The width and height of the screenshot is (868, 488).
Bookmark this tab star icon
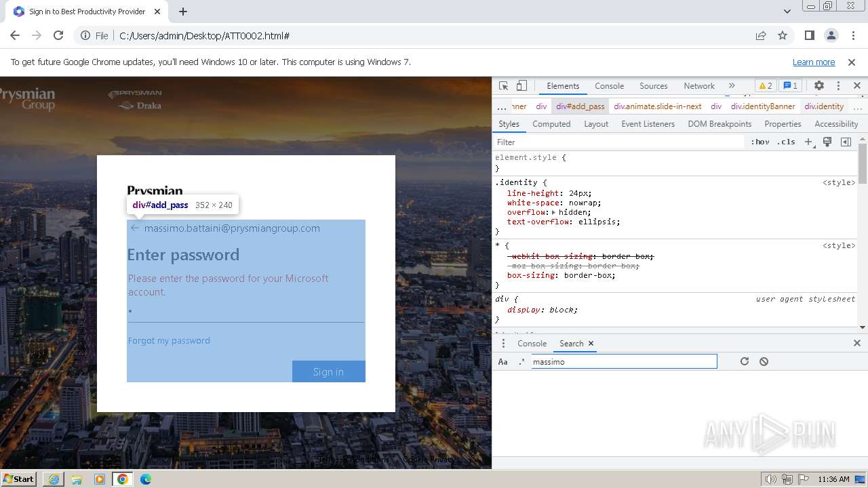[783, 35]
